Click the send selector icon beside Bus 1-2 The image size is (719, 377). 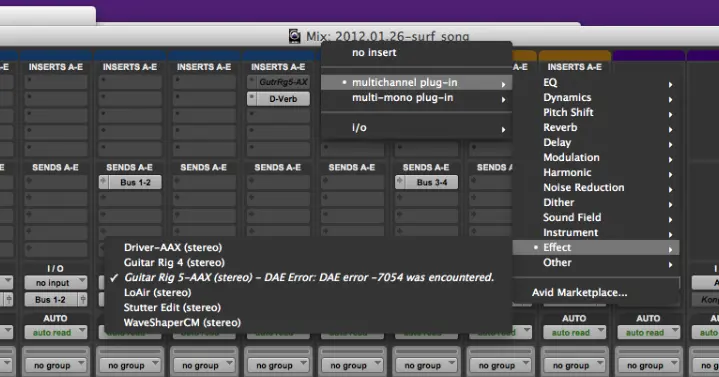(103, 182)
